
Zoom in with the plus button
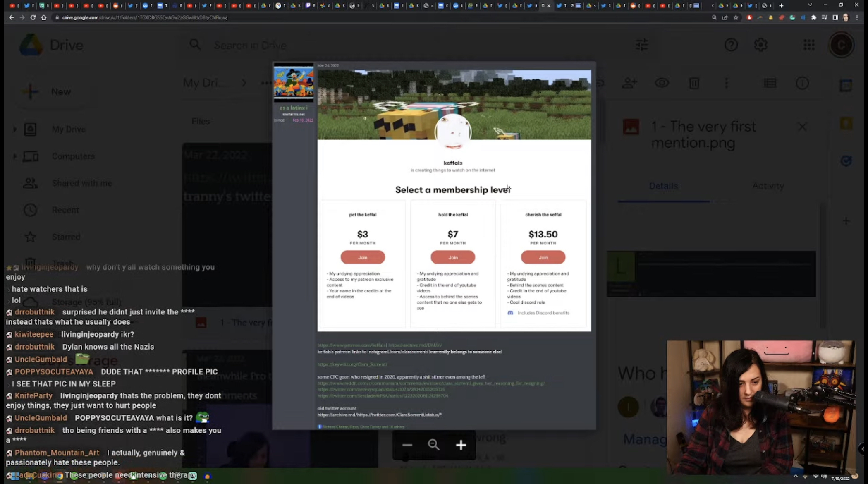[x=461, y=445]
